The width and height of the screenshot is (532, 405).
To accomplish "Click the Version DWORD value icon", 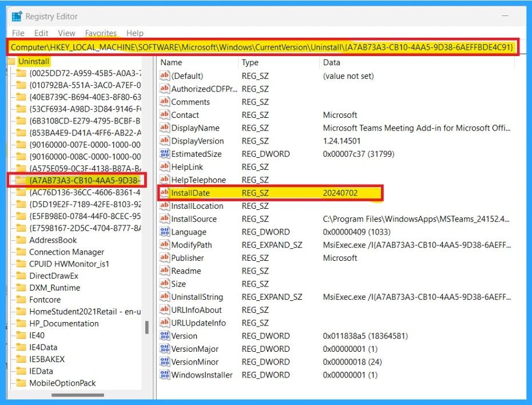I will click(165, 336).
